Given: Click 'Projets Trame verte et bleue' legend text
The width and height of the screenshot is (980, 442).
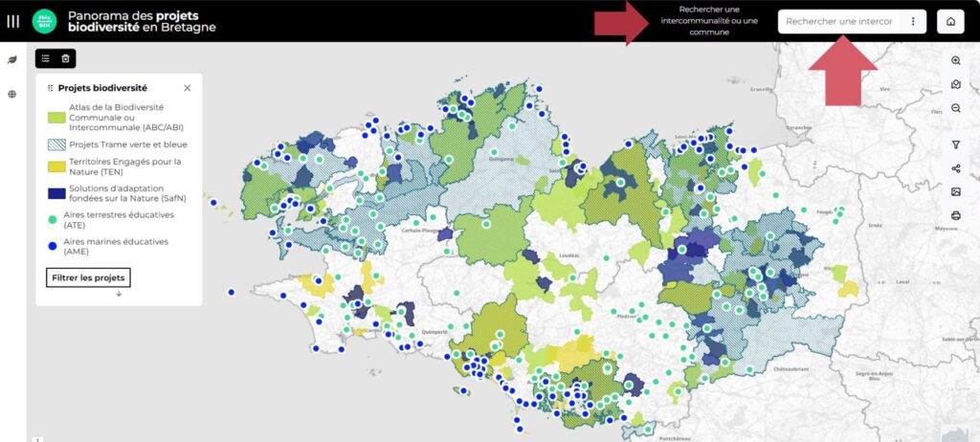Looking at the screenshot, I should tap(128, 144).
